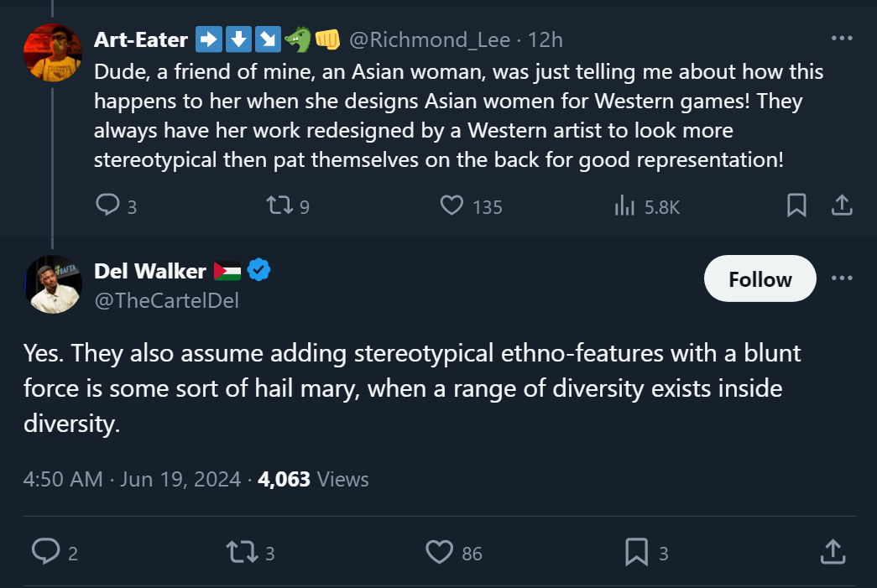Click Del Walker's blue verified badge
The height and width of the screenshot is (588, 877).
258,270
